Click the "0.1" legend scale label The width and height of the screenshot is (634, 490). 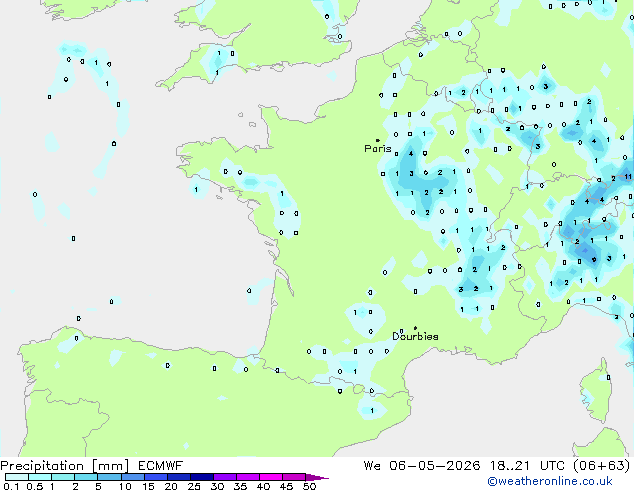[x=10, y=486]
